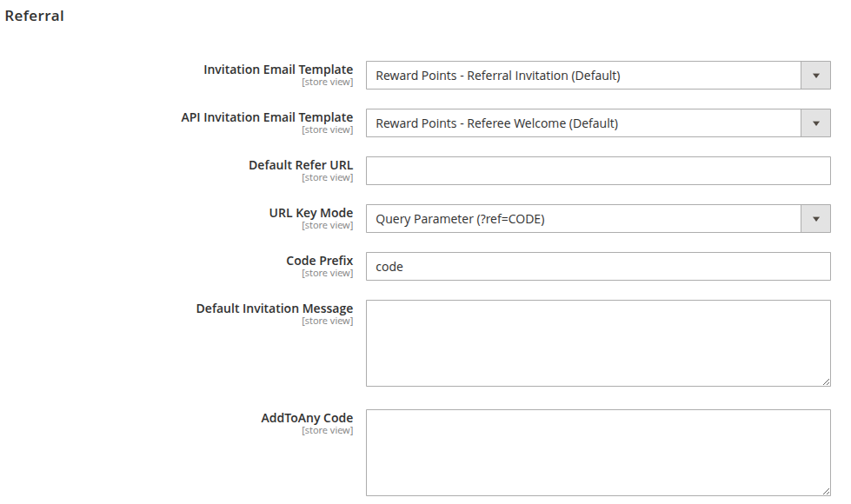The width and height of the screenshot is (851, 504).
Task: Select the Reward Points - Referee Welcome field
Action: tap(583, 123)
